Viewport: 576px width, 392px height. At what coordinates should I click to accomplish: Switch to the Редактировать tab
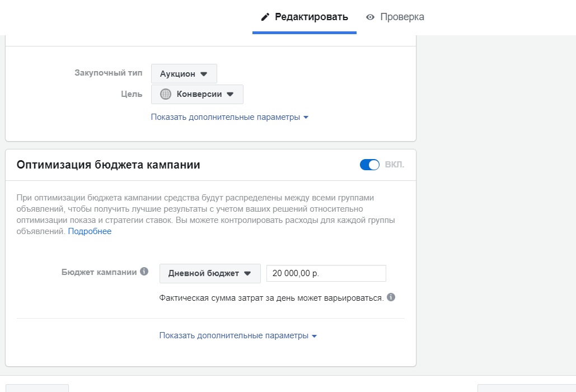(x=304, y=17)
